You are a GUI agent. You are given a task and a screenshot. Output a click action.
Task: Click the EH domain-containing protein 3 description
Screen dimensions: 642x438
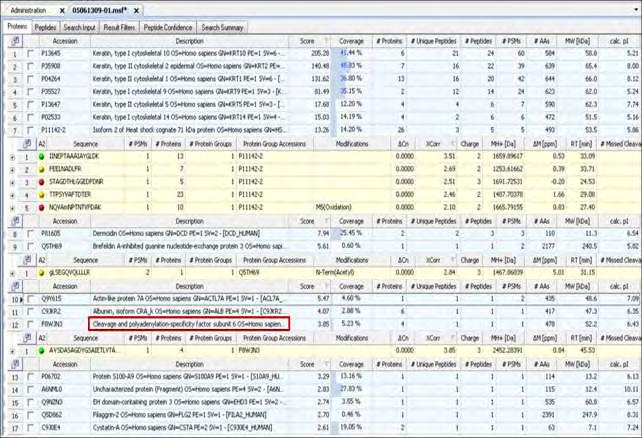click(x=189, y=402)
